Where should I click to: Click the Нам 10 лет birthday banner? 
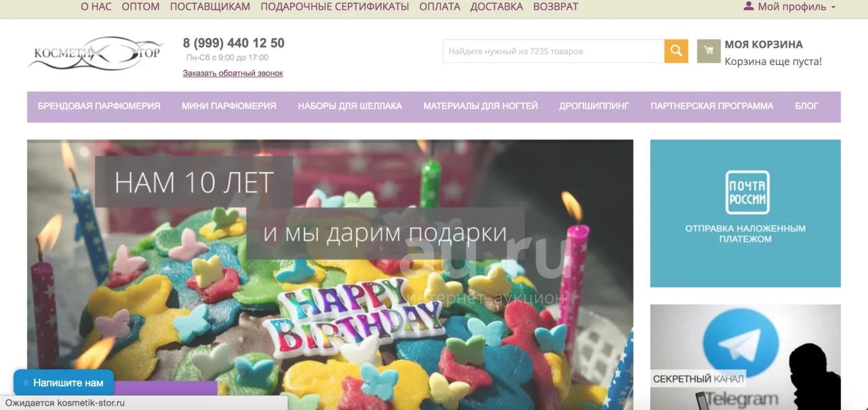coord(330,274)
